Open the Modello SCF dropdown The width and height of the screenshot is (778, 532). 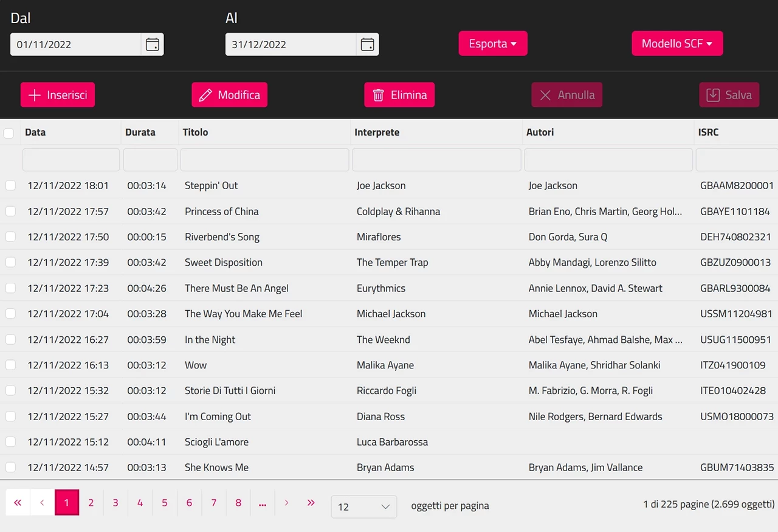677,44
